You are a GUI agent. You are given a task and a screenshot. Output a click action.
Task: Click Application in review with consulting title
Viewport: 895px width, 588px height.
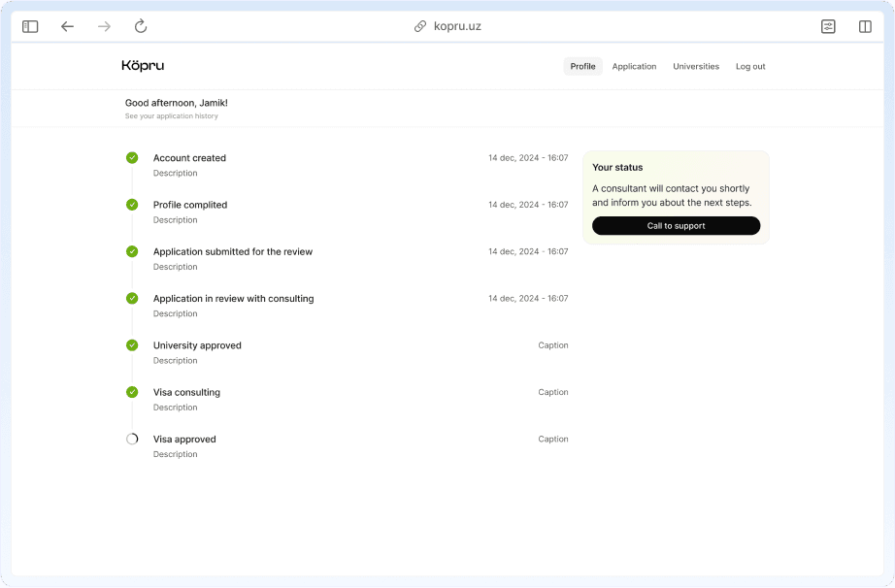coord(233,298)
